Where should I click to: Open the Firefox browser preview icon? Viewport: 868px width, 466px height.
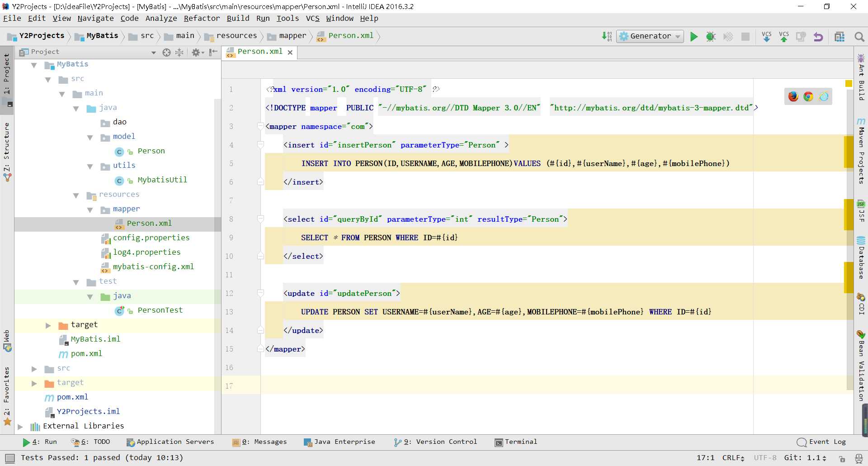(x=793, y=96)
